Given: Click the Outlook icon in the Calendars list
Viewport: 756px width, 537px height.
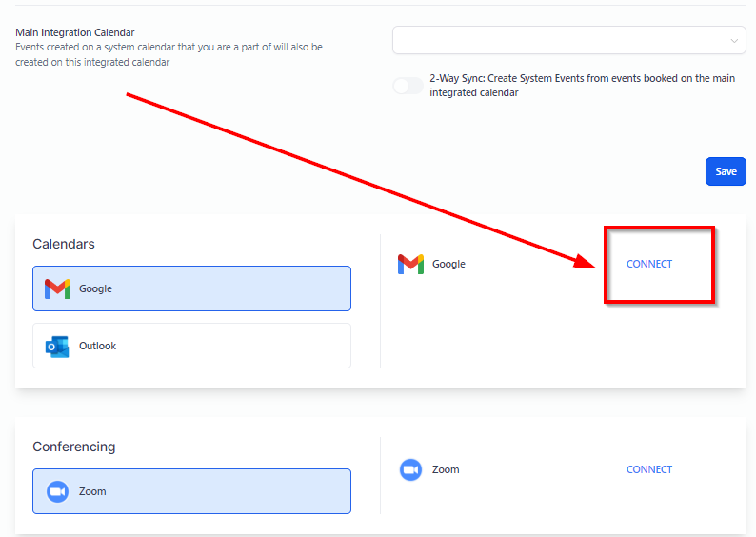Looking at the screenshot, I should [x=57, y=347].
